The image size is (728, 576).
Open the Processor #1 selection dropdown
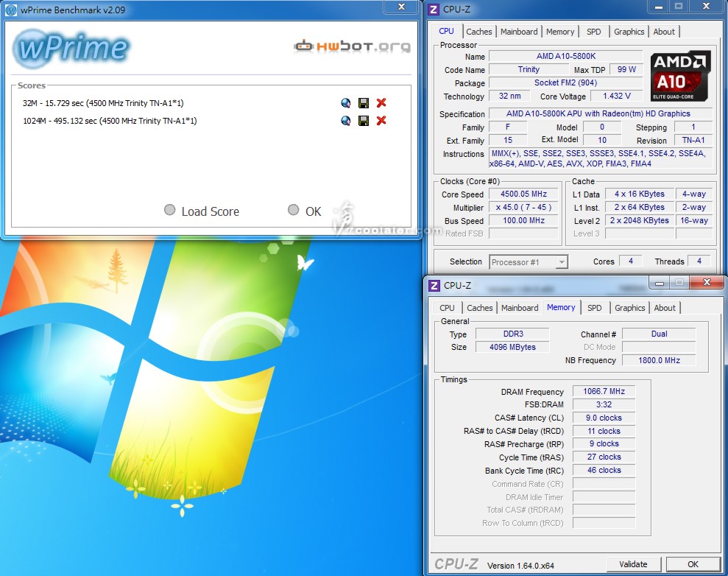(x=529, y=262)
